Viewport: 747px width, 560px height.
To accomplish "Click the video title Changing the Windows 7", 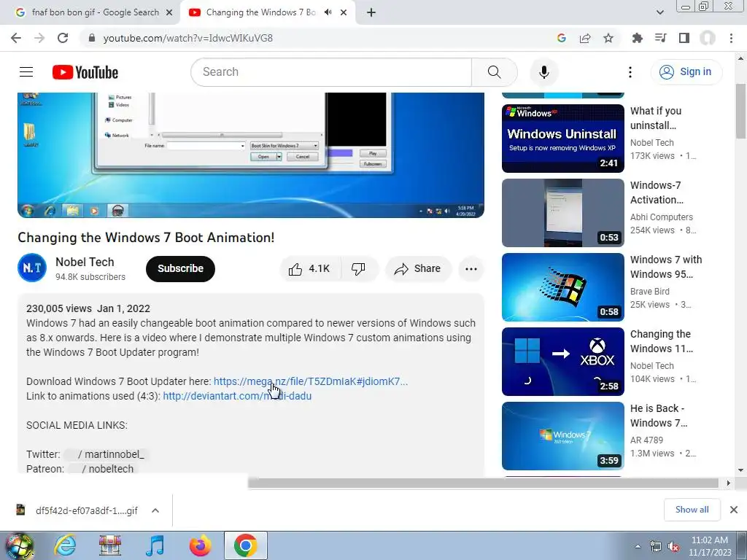I will (x=146, y=238).
